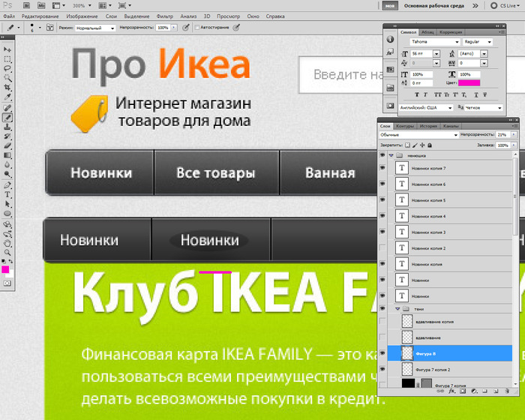Screen dimensions: 525x420
Task: Open the Фильтр menu
Action: click(x=165, y=16)
